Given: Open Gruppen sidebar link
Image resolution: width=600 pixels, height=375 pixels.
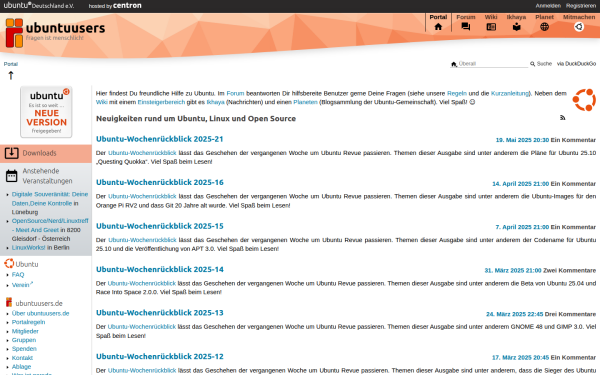Looking at the screenshot, I should pyautogui.click(x=24, y=340).
